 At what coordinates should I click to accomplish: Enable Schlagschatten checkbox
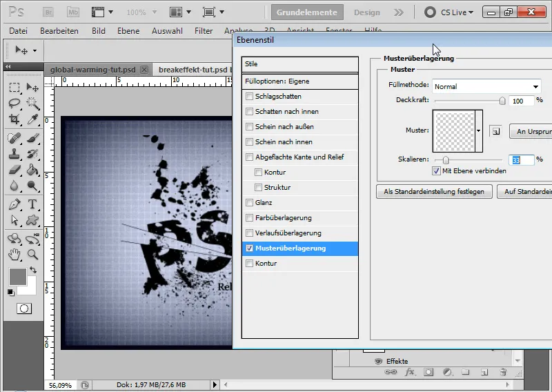[249, 96]
